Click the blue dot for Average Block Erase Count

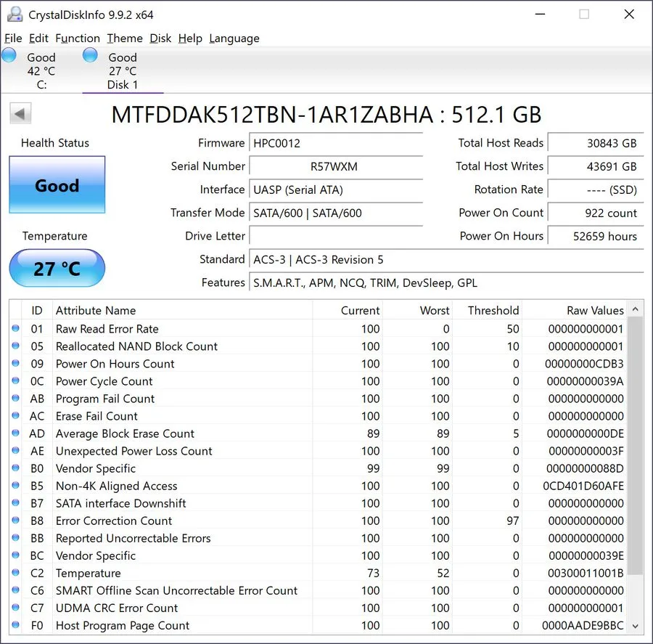pos(15,433)
